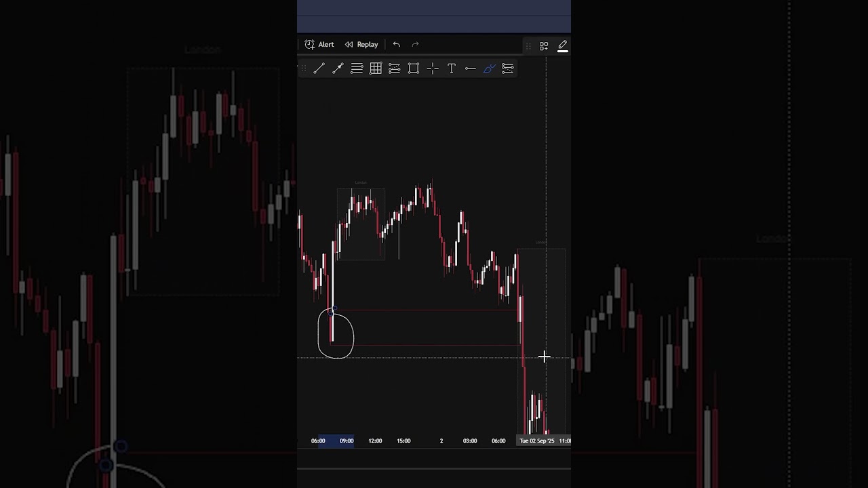Redo the undone chart action

click(x=416, y=45)
